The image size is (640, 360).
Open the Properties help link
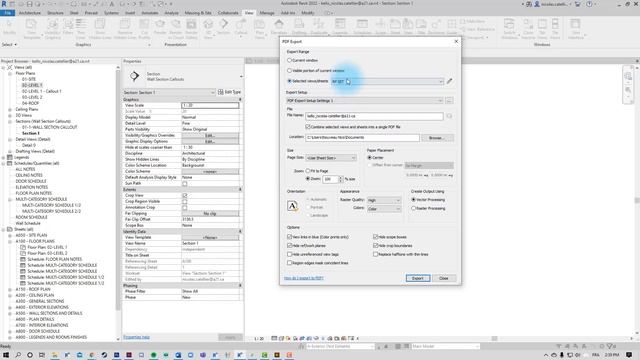pyautogui.click(x=136, y=337)
